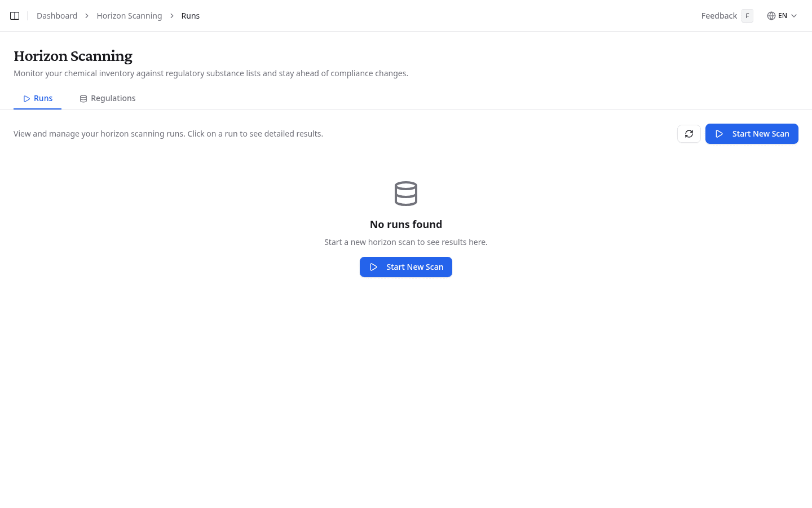Click Start New Scan text under No runs found
This screenshot has width=812, height=508.
coord(414,267)
